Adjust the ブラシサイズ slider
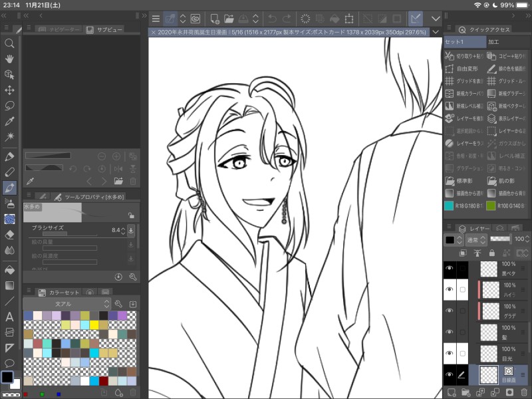The width and height of the screenshot is (532, 399). point(69,235)
